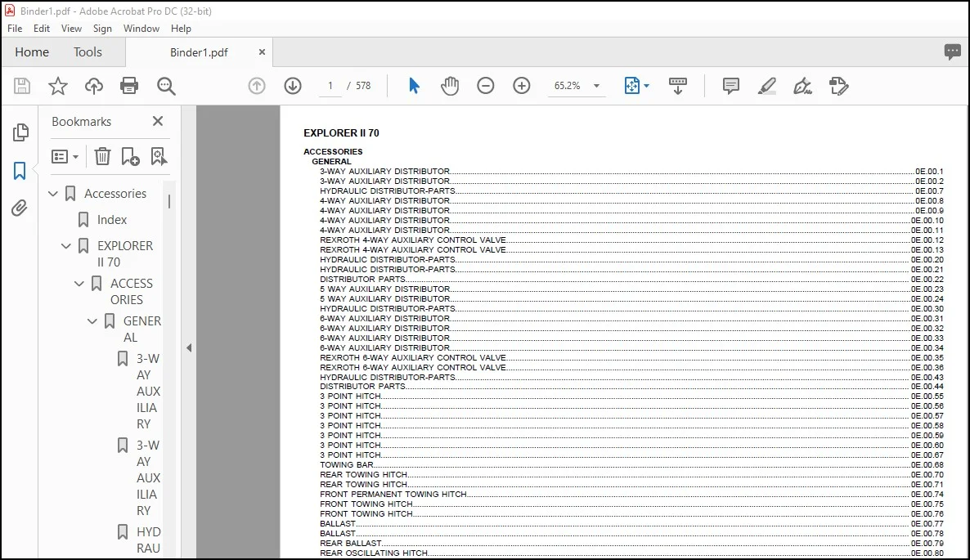Open comments speech bubble at top right
Image resolution: width=970 pixels, height=560 pixels.
(953, 52)
